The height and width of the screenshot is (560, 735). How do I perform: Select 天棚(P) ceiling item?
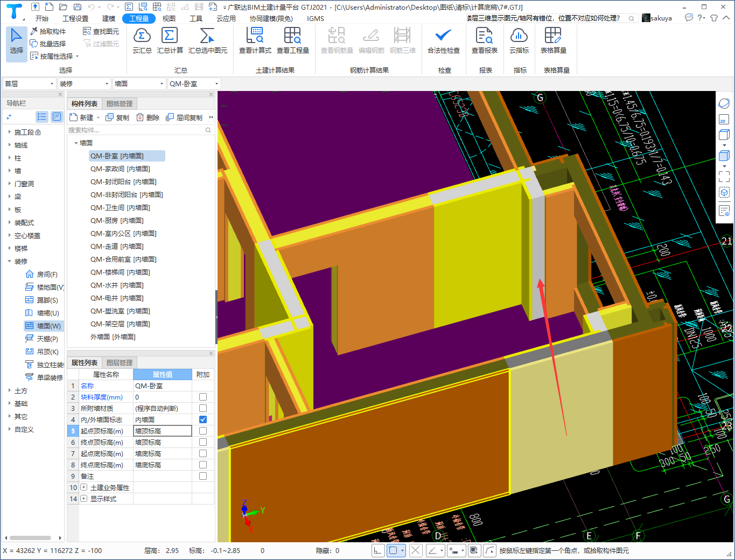point(41,339)
